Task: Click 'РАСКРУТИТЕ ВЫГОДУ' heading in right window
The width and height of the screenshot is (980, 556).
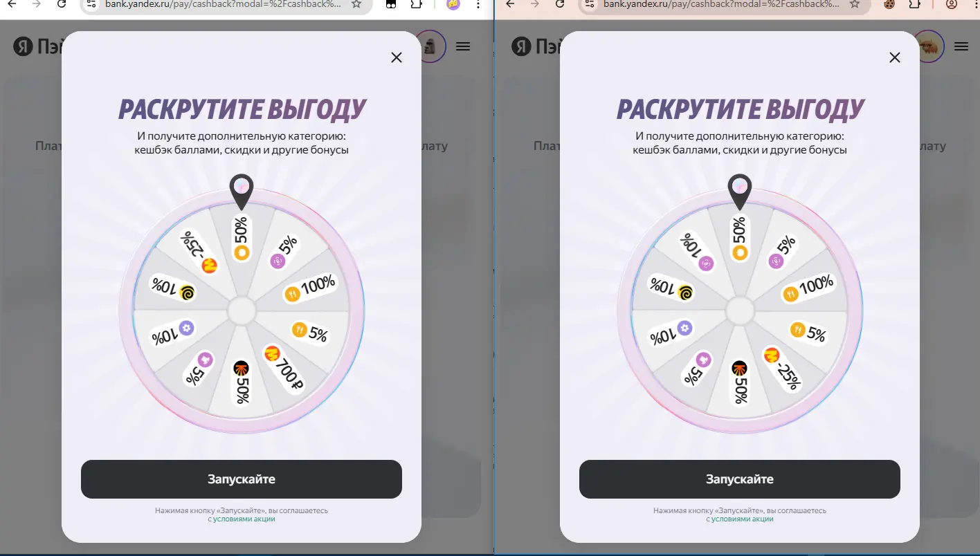Action: [740, 109]
